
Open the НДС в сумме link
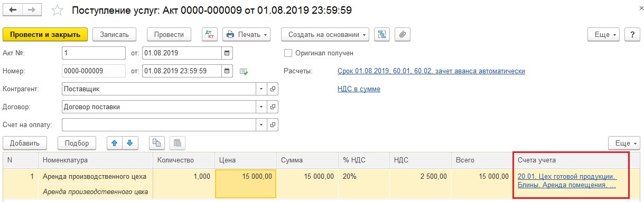359,89
